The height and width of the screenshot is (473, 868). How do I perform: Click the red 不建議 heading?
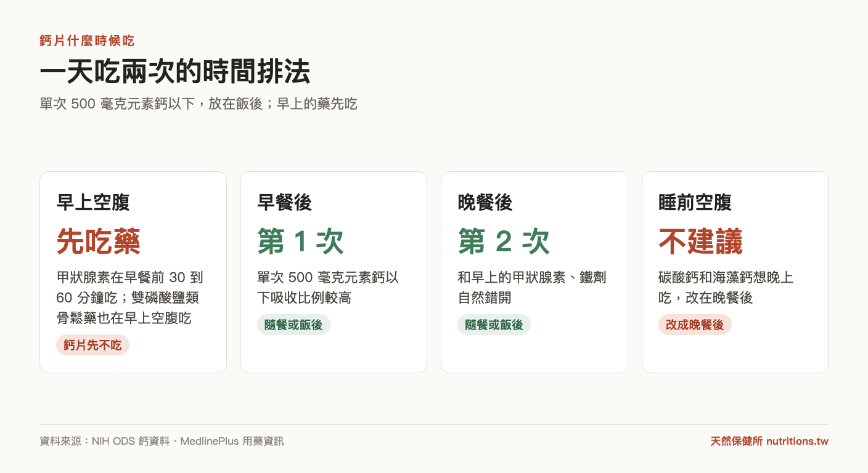tap(700, 241)
